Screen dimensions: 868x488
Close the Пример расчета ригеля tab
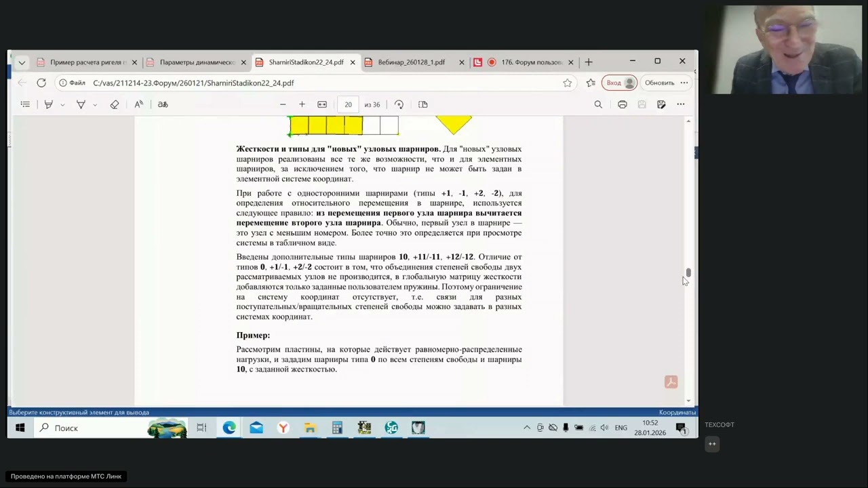click(x=134, y=62)
